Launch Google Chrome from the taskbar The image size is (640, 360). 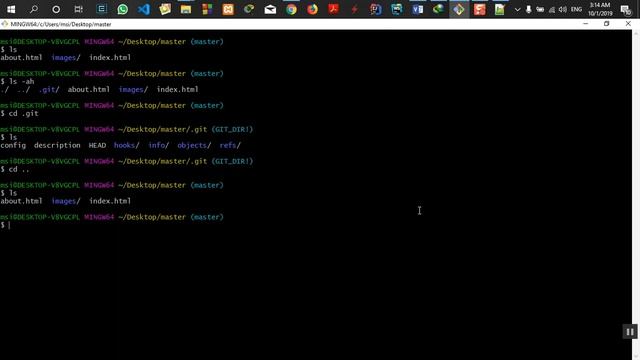(291, 9)
